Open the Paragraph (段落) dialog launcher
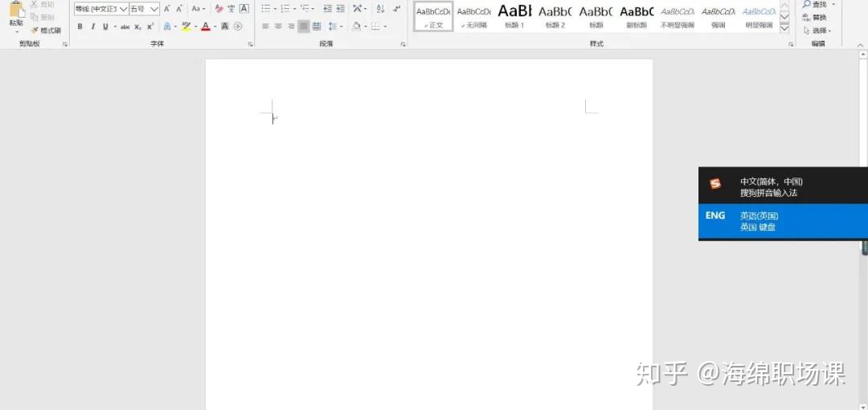This screenshot has height=410, width=868. [x=403, y=43]
